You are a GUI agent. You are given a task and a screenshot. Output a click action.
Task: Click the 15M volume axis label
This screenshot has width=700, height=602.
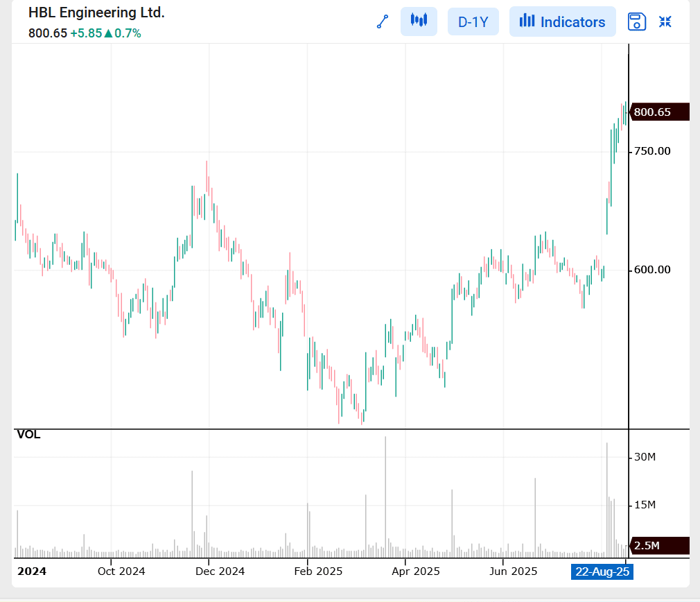(x=645, y=505)
